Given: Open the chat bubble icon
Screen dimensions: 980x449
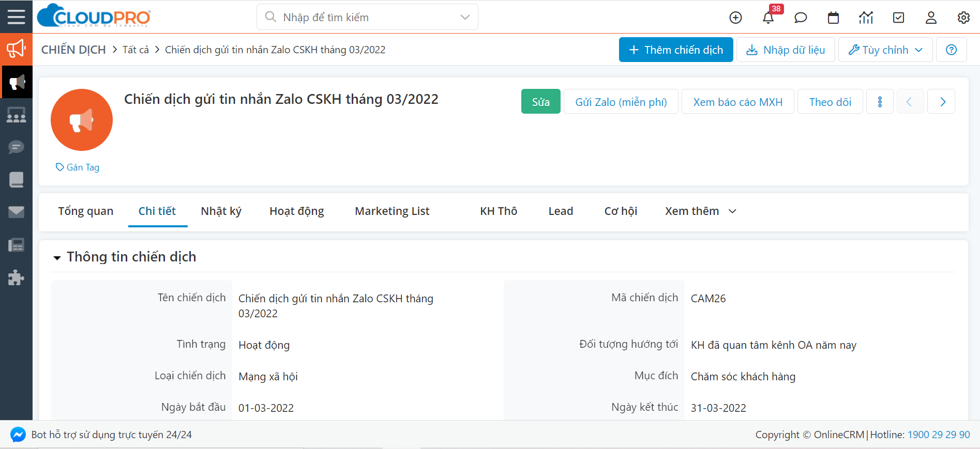Looking at the screenshot, I should (x=801, y=18).
